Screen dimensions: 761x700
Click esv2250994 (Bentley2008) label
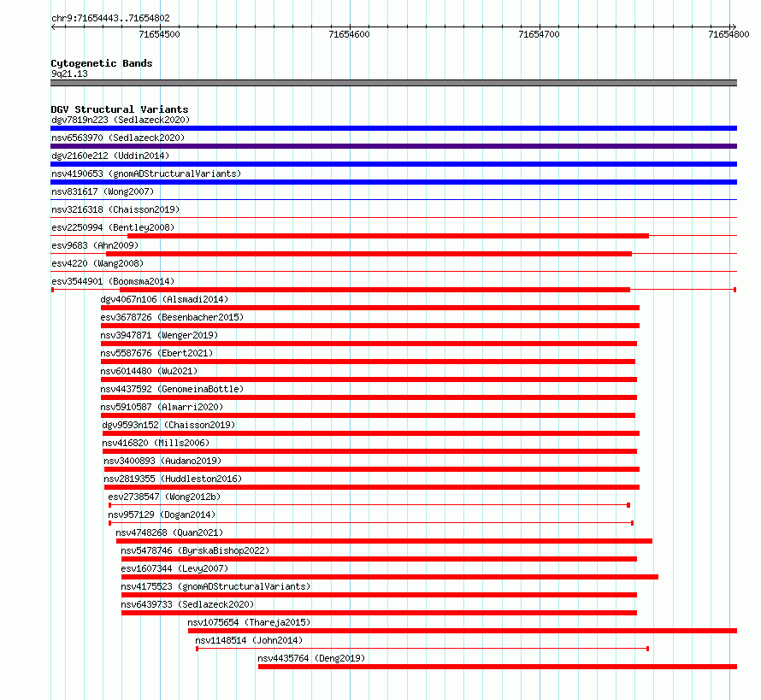coord(113,227)
